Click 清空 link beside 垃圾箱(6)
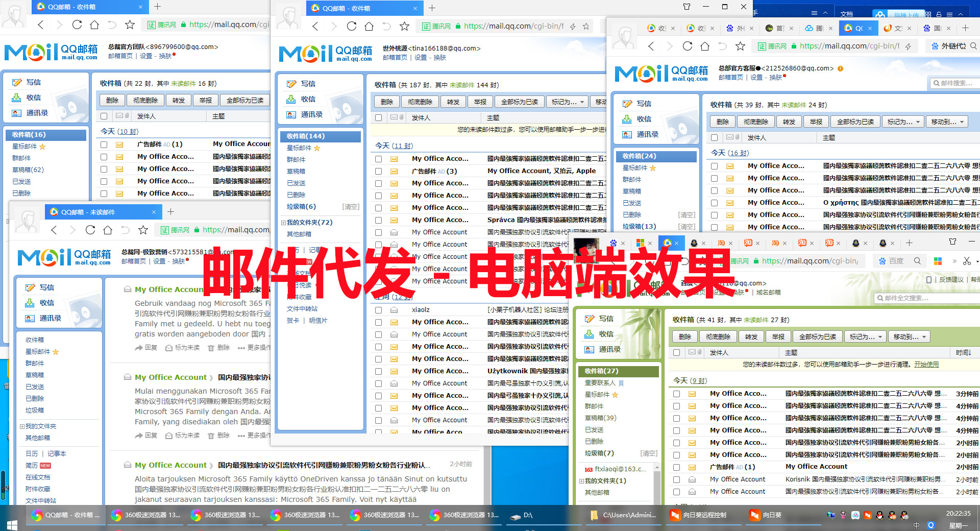This screenshot has height=531, width=980. click(351, 207)
